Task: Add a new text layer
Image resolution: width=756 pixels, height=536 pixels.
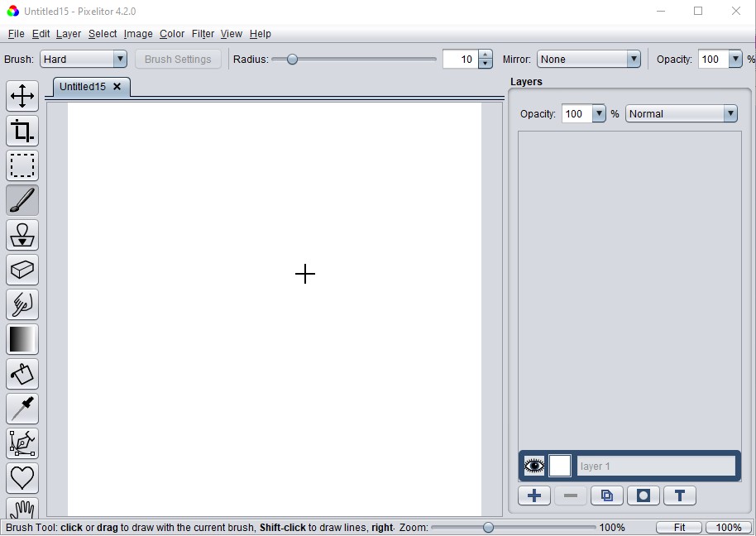Action: coord(680,495)
